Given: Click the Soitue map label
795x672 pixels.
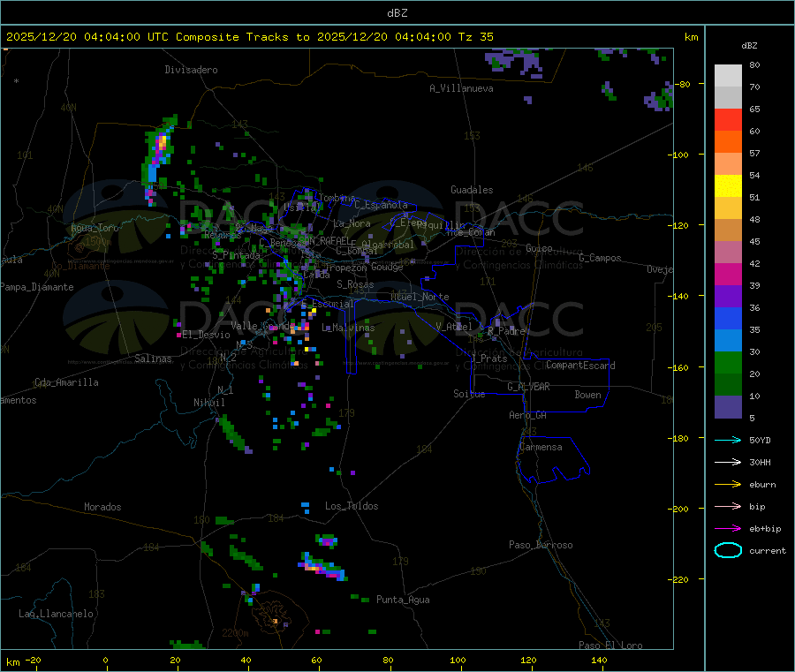Looking at the screenshot, I should [x=469, y=394].
